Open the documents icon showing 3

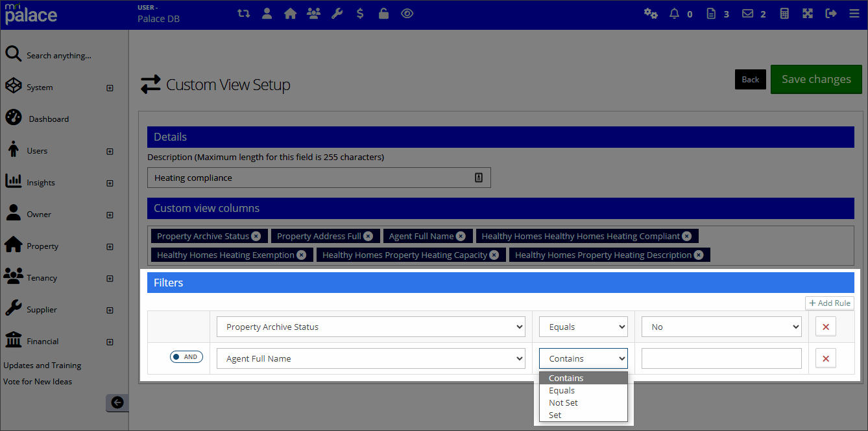coord(711,13)
